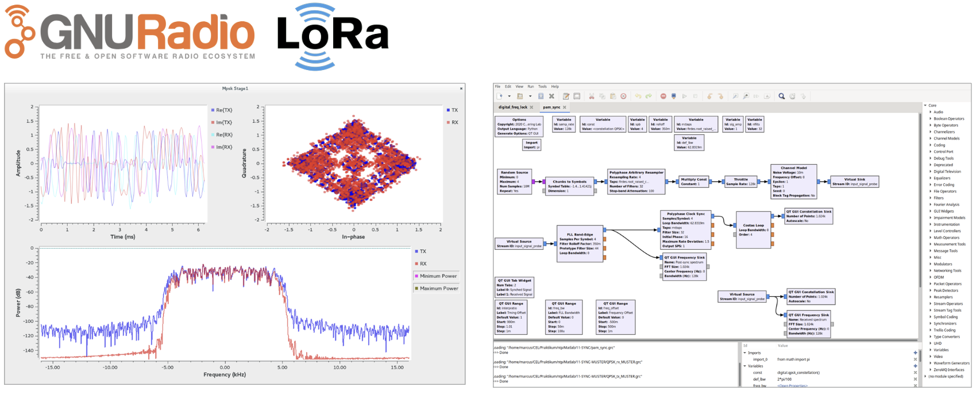
Task: Redo the action using the green arrow
Action: coord(649,96)
